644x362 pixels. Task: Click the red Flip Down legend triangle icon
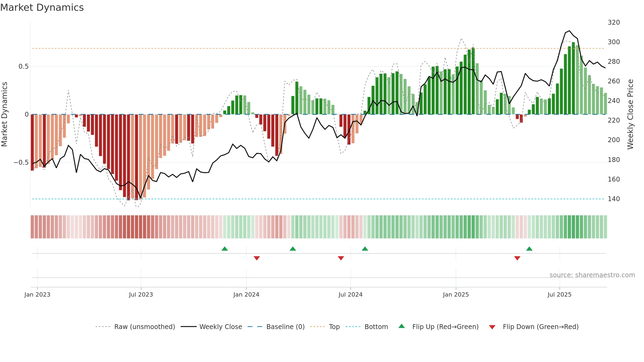click(x=492, y=327)
